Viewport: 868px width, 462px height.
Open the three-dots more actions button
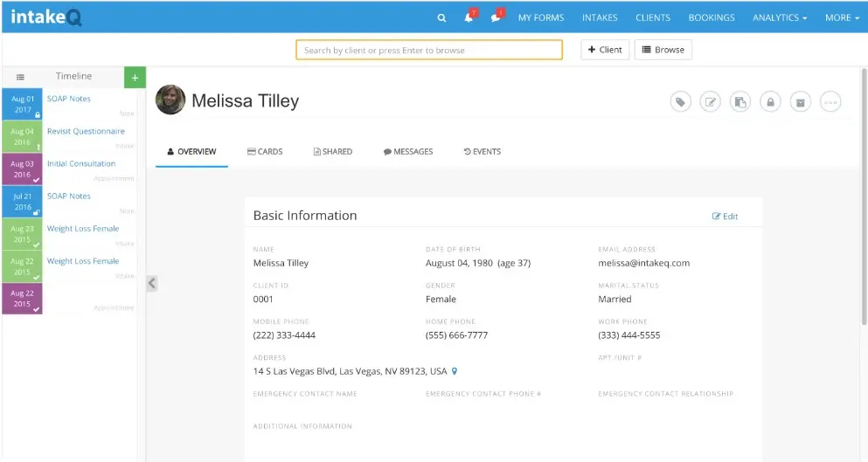830,102
